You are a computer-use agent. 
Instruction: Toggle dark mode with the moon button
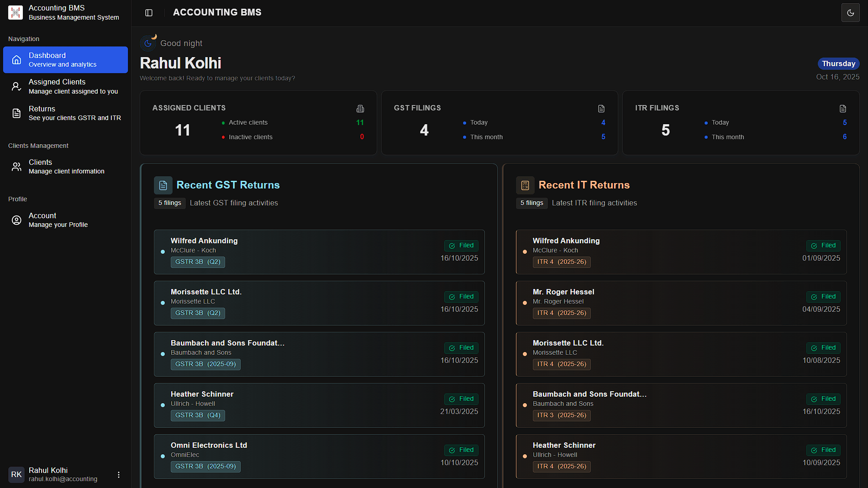850,12
